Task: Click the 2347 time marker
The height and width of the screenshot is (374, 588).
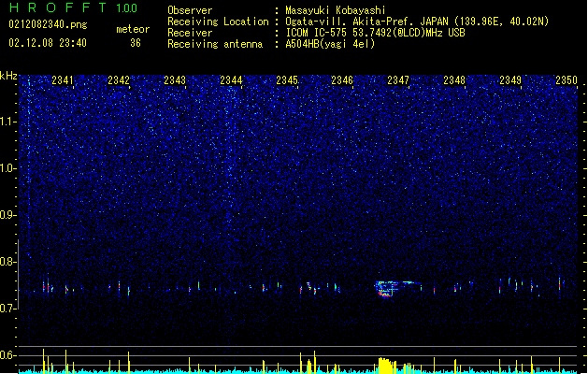Action: point(398,80)
